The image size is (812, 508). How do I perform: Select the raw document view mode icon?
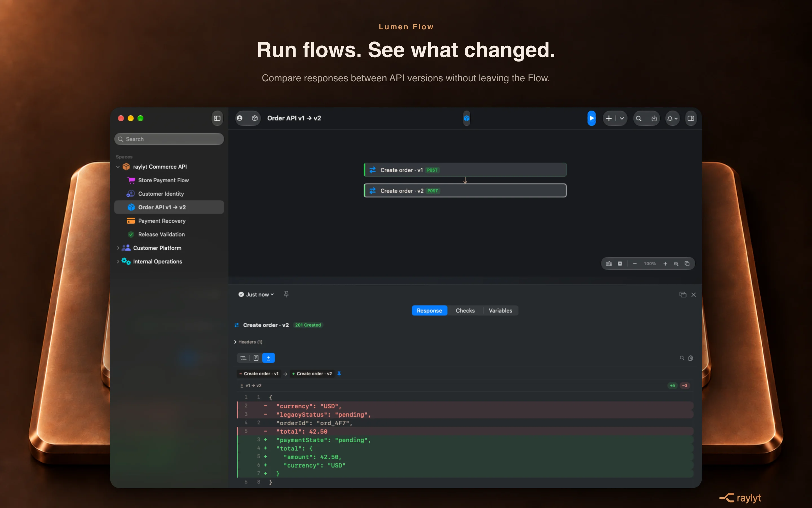[256, 358]
